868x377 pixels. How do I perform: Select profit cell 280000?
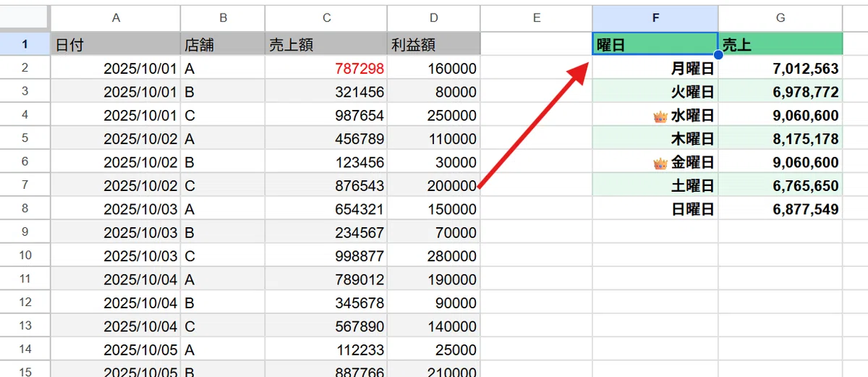point(433,257)
